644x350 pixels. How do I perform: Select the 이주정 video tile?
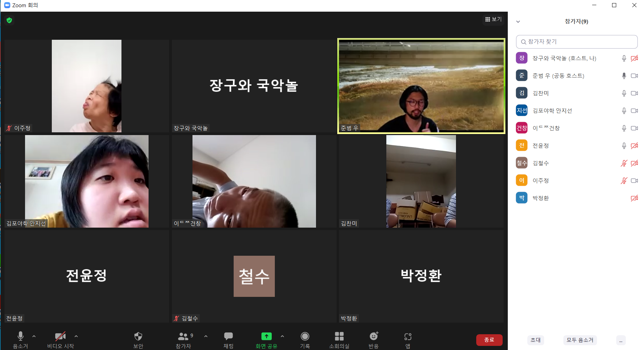click(x=86, y=86)
